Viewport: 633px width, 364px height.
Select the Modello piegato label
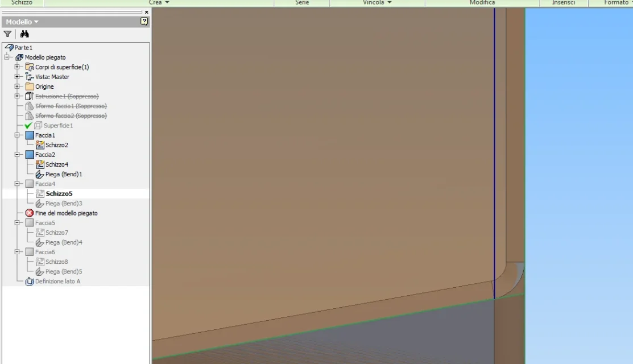pos(45,57)
